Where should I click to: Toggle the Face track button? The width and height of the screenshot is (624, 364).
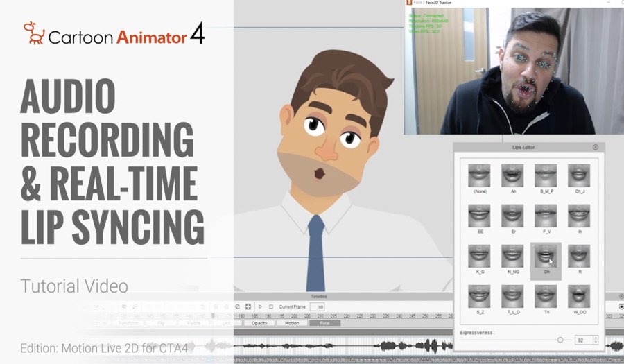[324, 323]
